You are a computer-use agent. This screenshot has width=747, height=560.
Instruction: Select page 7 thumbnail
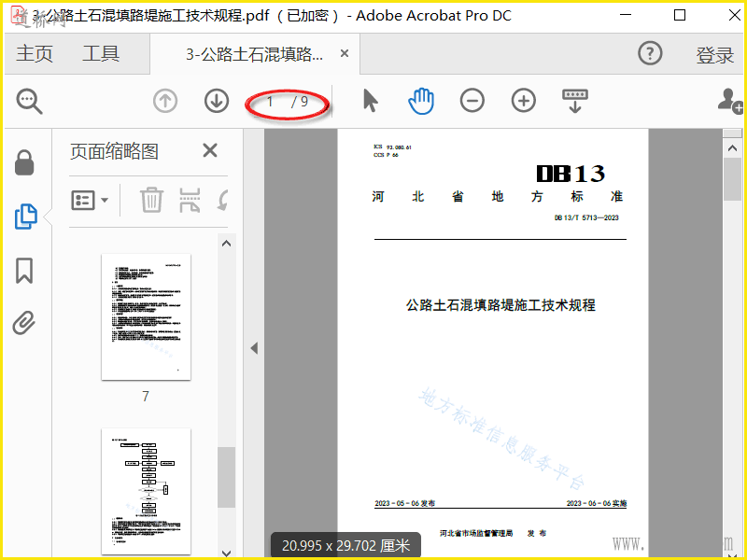click(x=146, y=316)
